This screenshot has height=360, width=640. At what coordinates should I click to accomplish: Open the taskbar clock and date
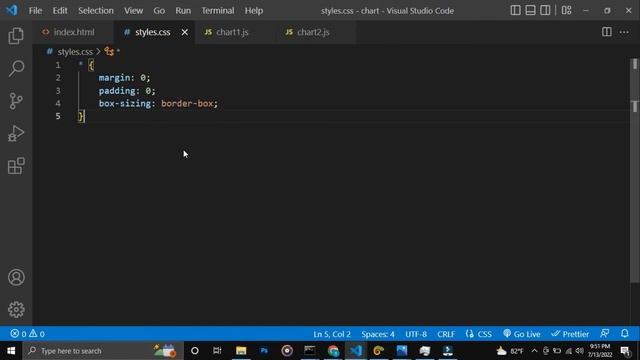pos(600,351)
